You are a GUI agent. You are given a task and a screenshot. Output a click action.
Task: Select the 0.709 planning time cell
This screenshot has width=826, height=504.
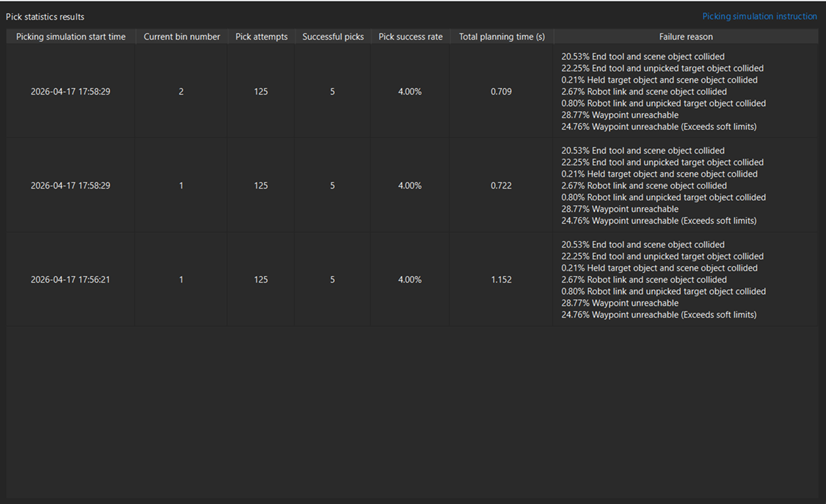tap(502, 92)
